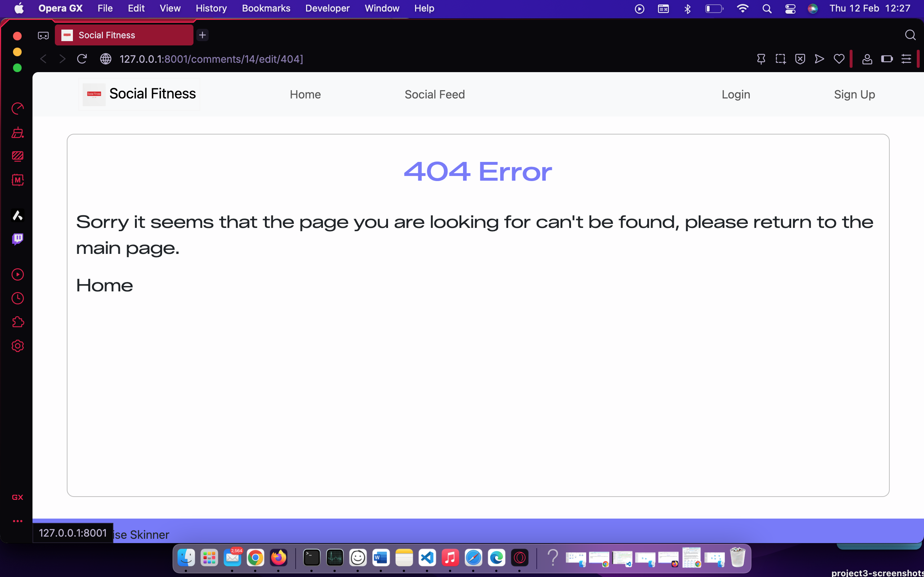
Task: Take a snapshot of the page
Action: click(780, 59)
